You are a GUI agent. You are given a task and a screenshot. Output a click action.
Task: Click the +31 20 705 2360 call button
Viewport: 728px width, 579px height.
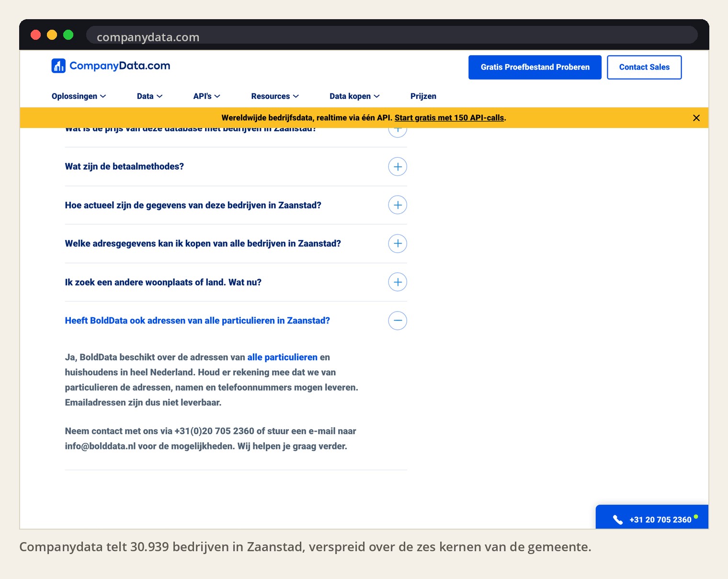click(652, 517)
